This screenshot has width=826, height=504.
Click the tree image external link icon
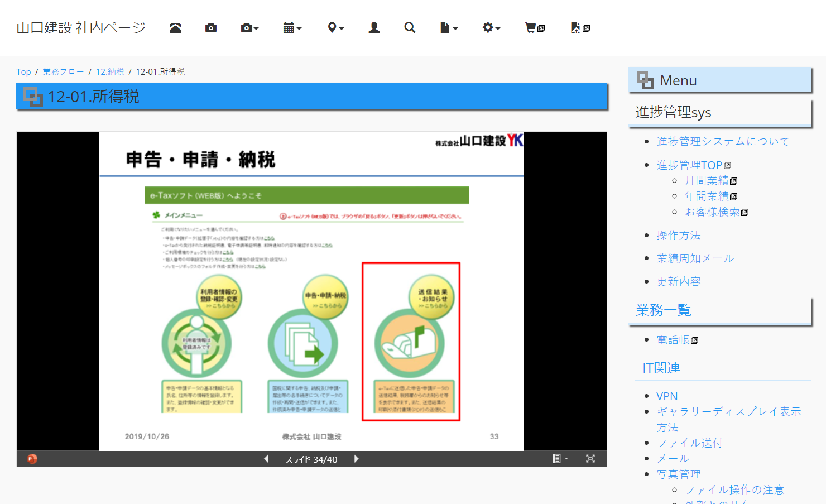coord(580,27)
